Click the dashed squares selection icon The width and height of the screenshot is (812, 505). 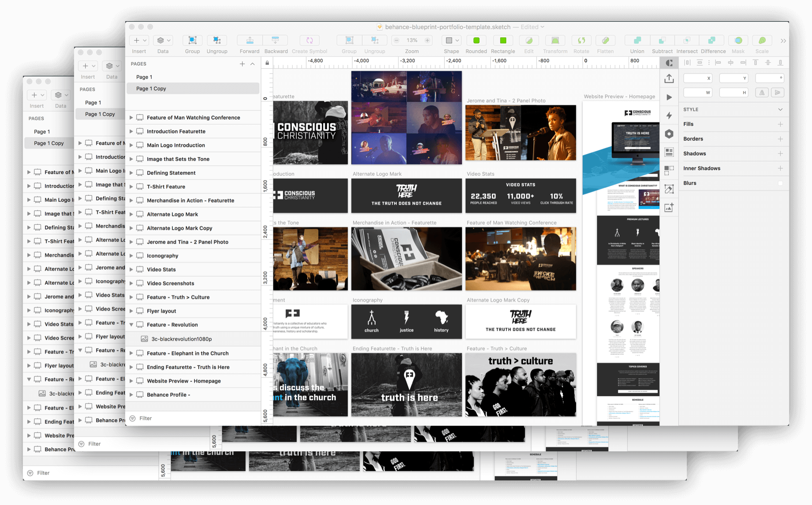pos(669,171)
